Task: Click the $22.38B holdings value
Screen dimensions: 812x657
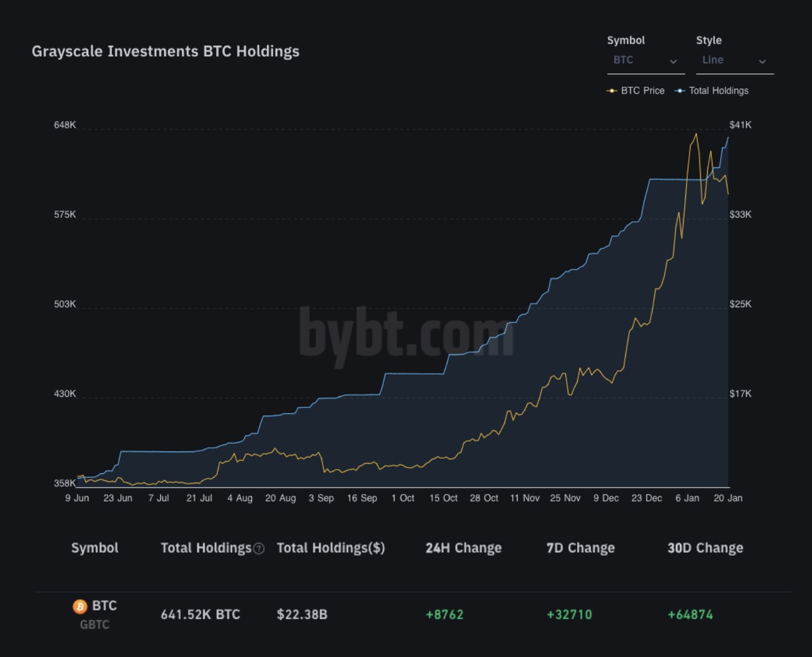Action: click(302, 615)
